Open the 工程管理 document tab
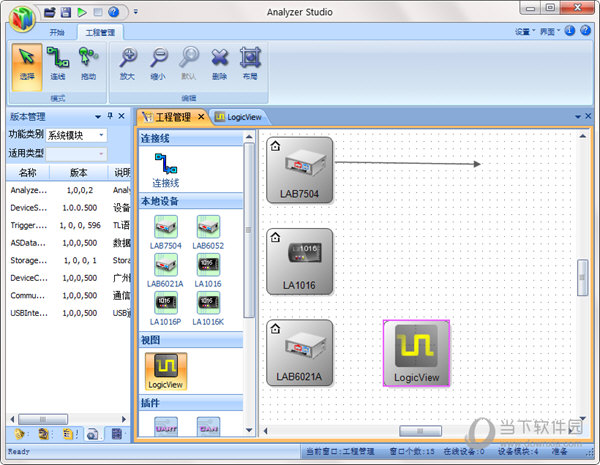 pos(173,117)
